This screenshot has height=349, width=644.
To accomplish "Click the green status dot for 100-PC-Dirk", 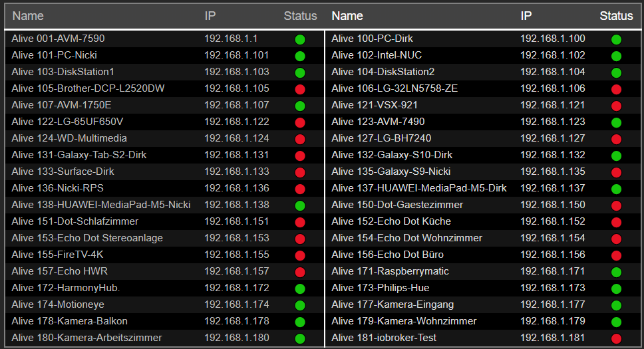I will [616, 39].
